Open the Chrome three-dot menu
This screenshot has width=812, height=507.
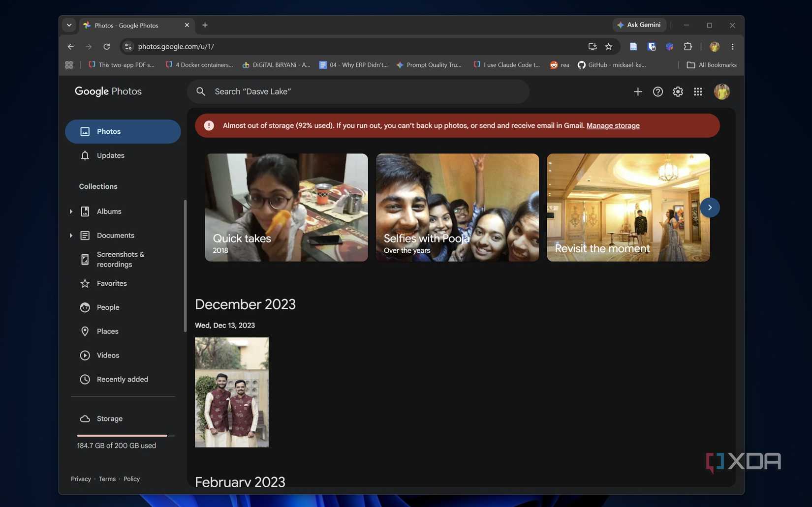(x=733, y=47)
